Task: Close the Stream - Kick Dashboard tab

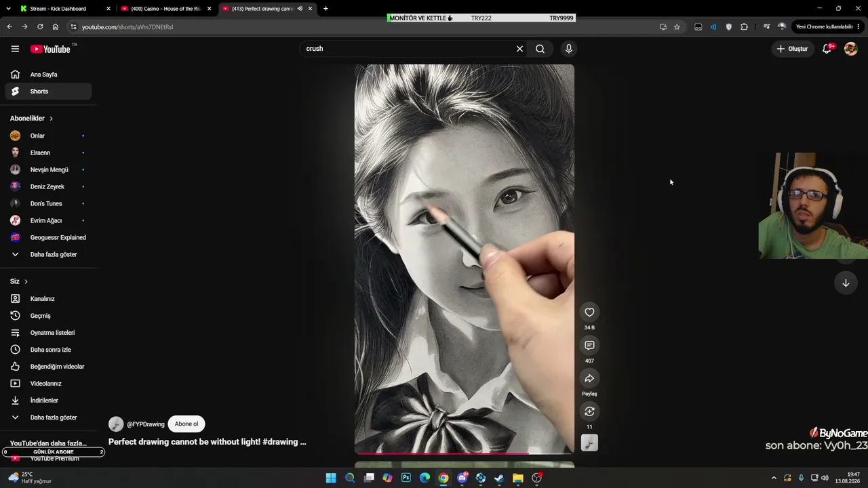Action: (108, 9)
